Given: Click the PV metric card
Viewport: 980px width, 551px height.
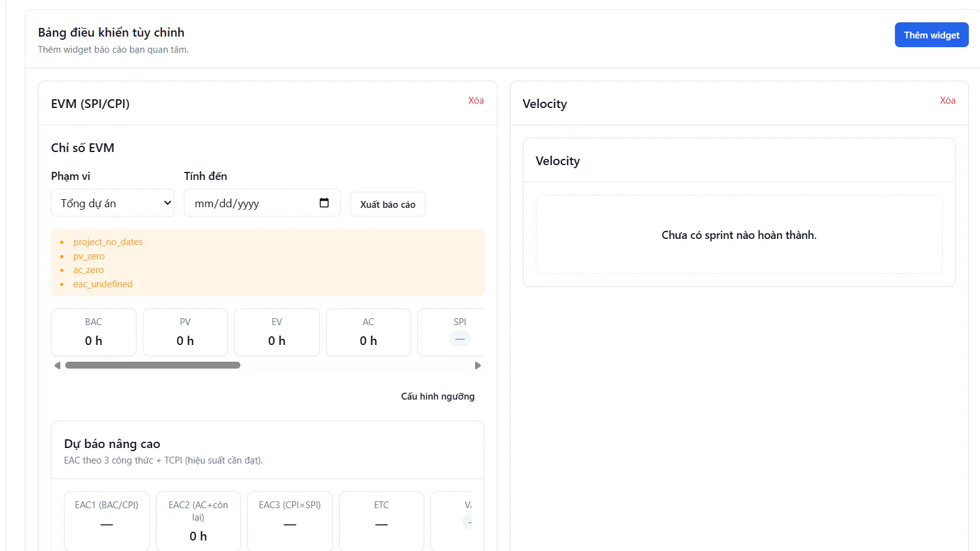Looking at the screenshot, I should (x=185, y=332).
